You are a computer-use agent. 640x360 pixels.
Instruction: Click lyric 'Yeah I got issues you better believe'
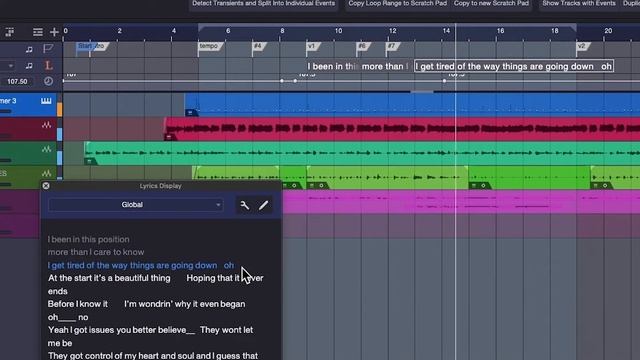pos(121,330)
